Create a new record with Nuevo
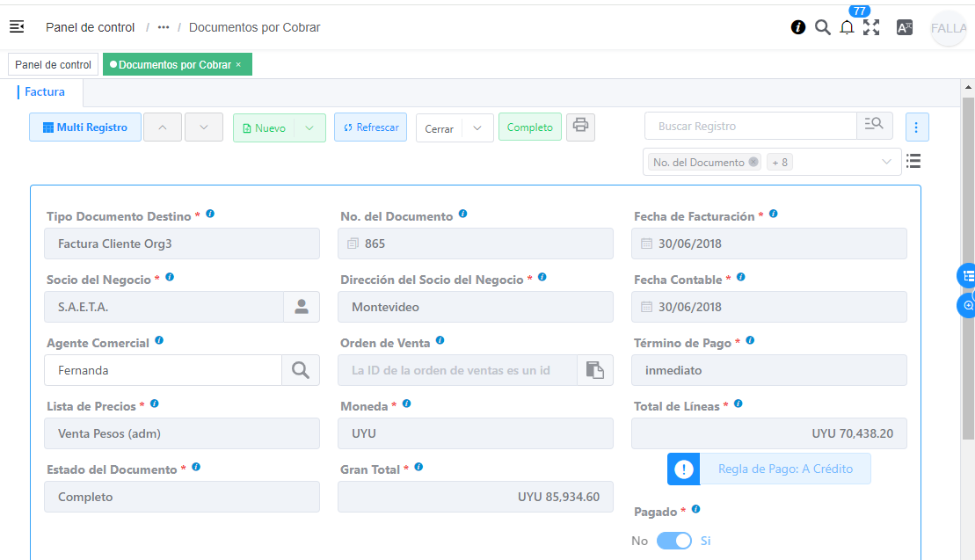 (265, 128)
